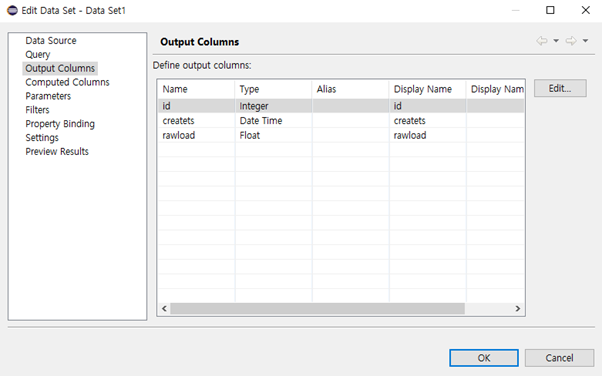Select the id row name cell

click(196, 106)
